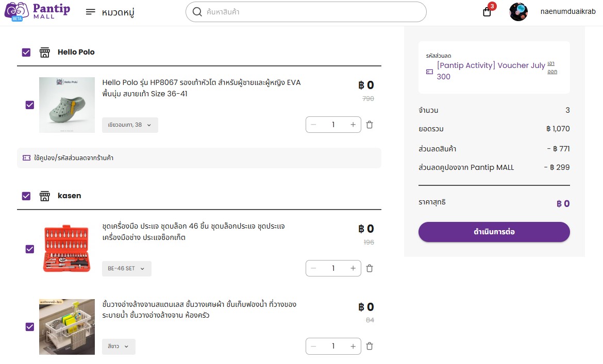
Task: Click the Pantip Mall logo
Action: click(37, 11)
